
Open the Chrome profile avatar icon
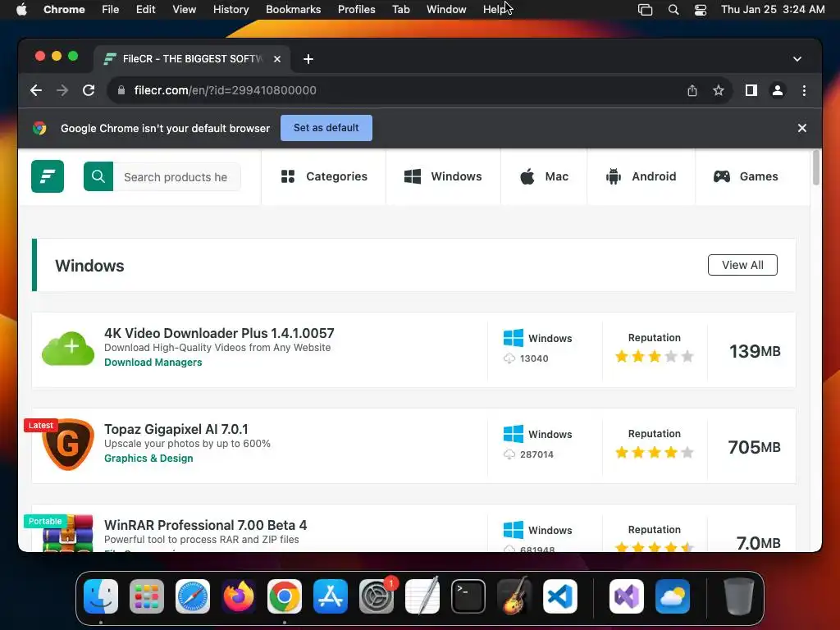(x=778, y=90)
